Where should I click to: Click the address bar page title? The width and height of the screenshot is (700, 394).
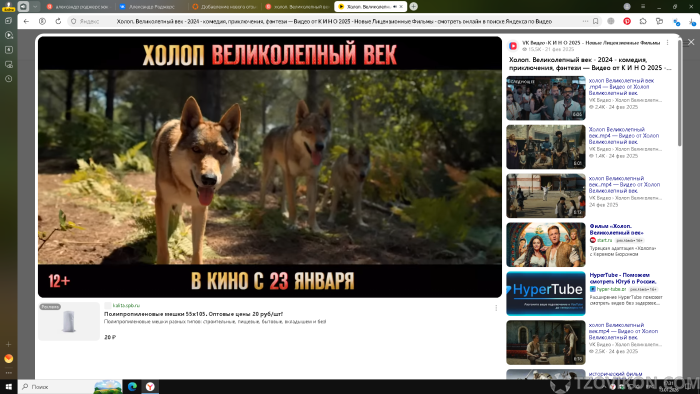334,21
